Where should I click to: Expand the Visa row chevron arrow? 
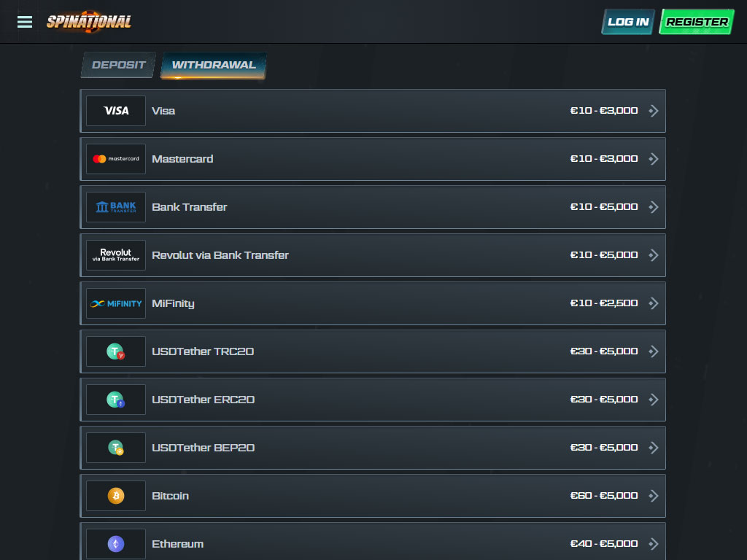tap(654, 111)
